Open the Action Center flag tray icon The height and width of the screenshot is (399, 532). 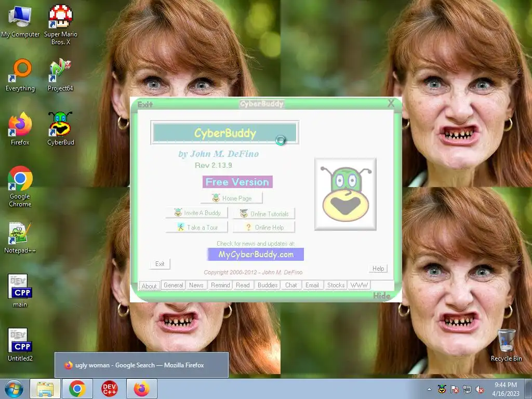click(x=454, y=389)
